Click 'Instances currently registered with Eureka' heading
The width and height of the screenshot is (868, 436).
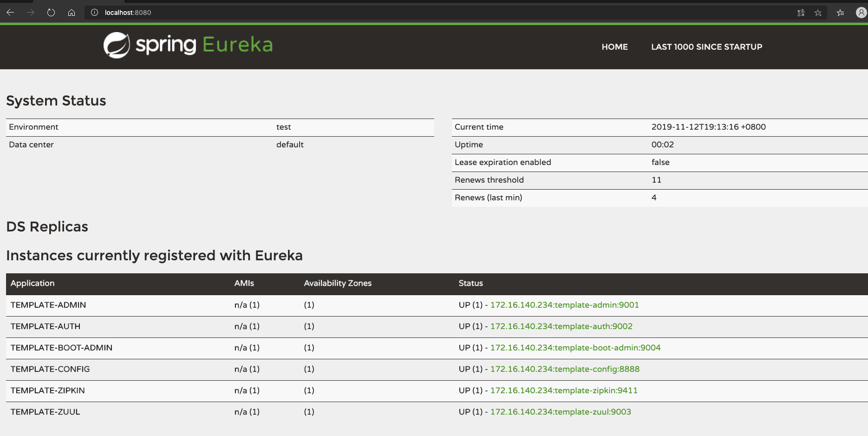click(x=155, y=256)
